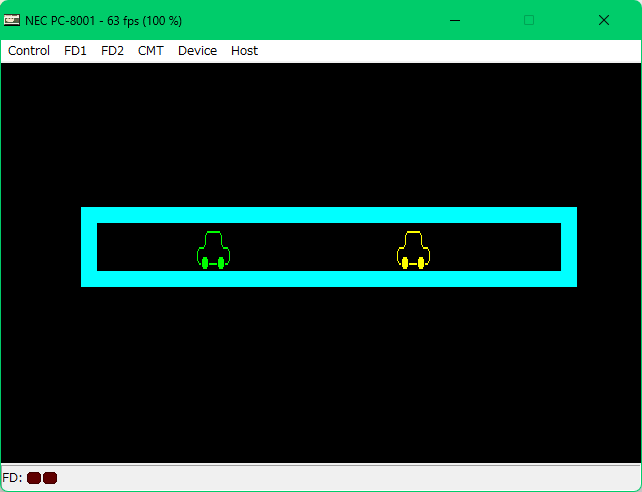
Task: Click the cyan left edge of the track
Action: [89, 247]
